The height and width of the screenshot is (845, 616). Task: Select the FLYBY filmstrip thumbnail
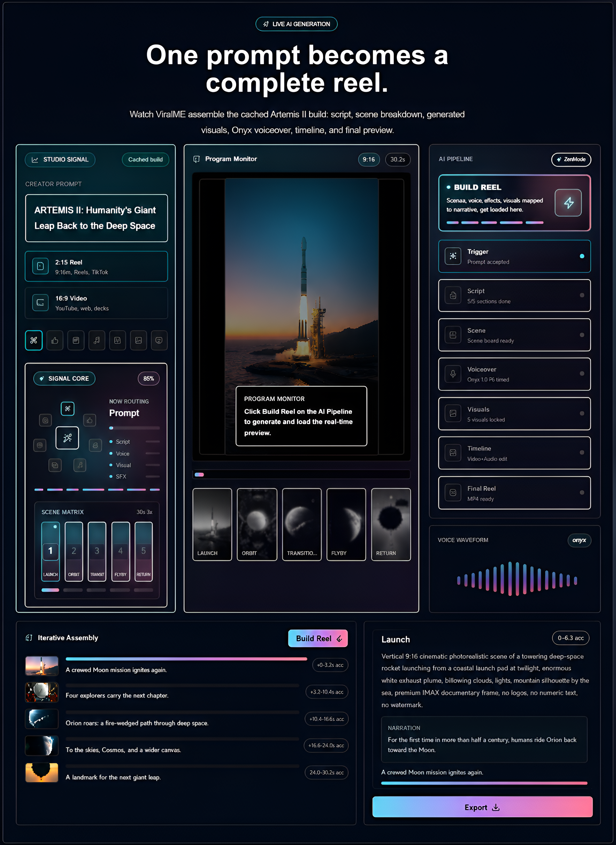pyautogui.click(x=346, y=524)
